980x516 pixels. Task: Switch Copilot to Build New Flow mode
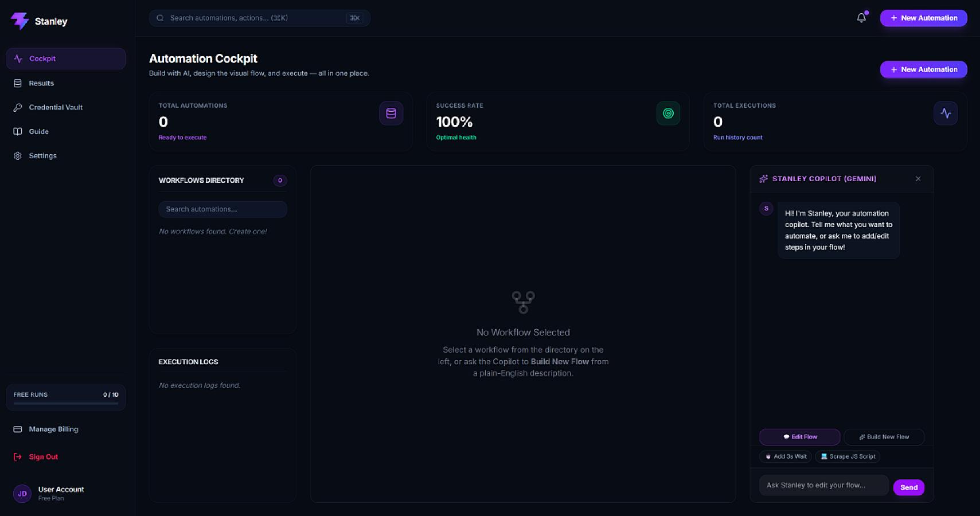tap(884, 437)
